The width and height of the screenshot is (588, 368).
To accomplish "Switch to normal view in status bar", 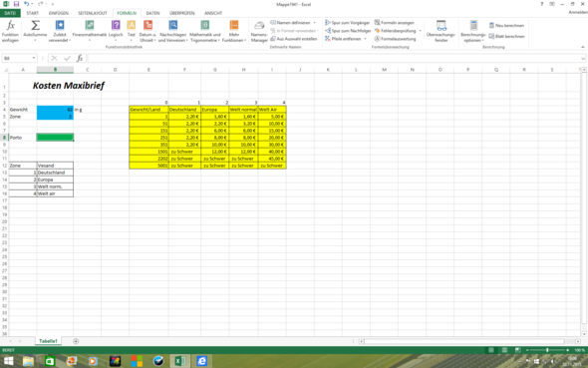I will pos(491,350).
